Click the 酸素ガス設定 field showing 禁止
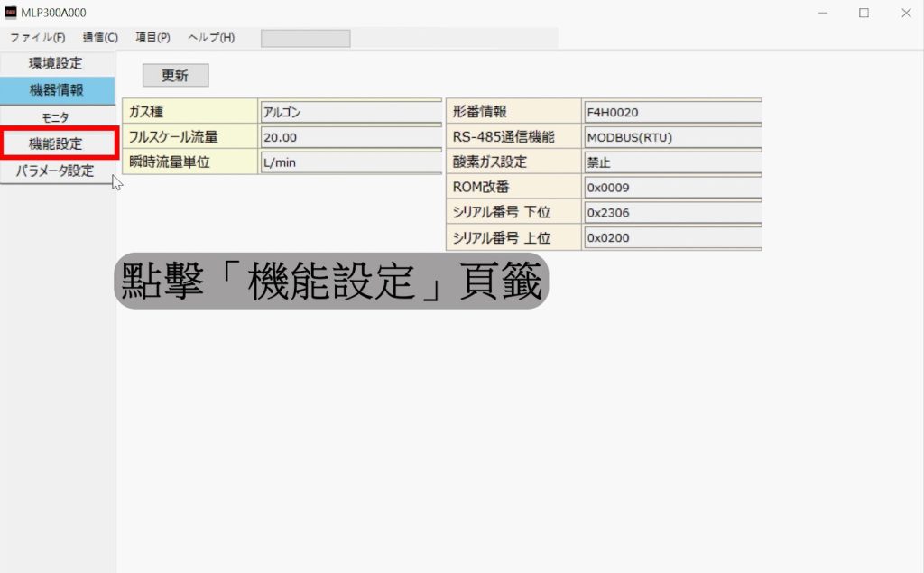924x573 pixels. click(x=671, y=162)
